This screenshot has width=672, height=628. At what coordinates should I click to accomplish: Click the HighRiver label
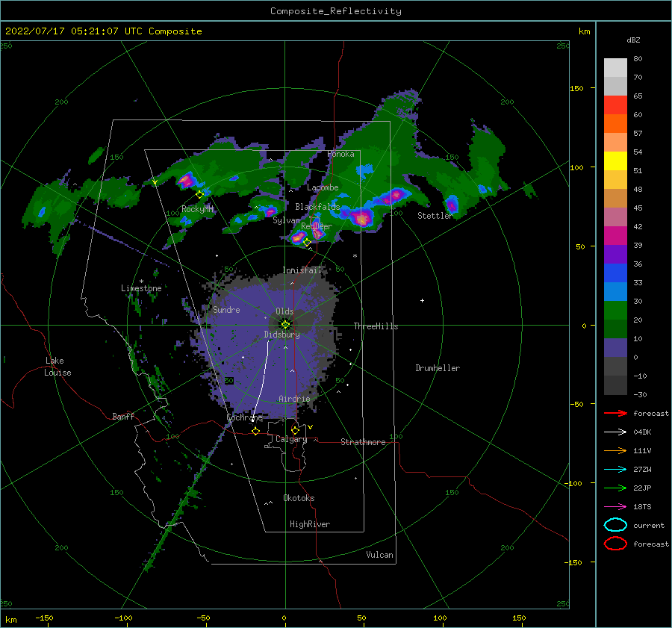tap(310, 524)
